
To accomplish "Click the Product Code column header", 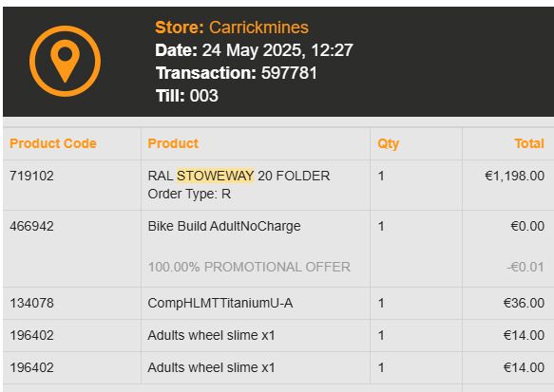I will coord(53,143).
